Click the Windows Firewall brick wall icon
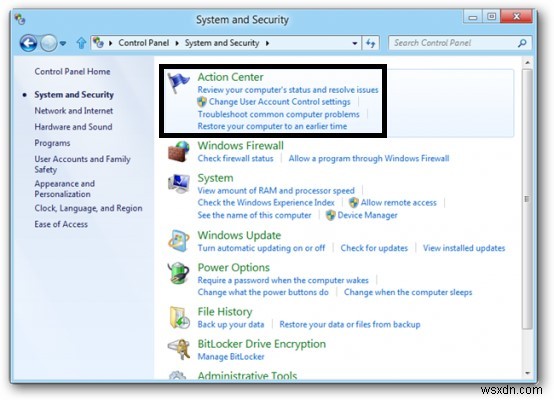The height and width of the screenshot is (400, 554). 178,151
